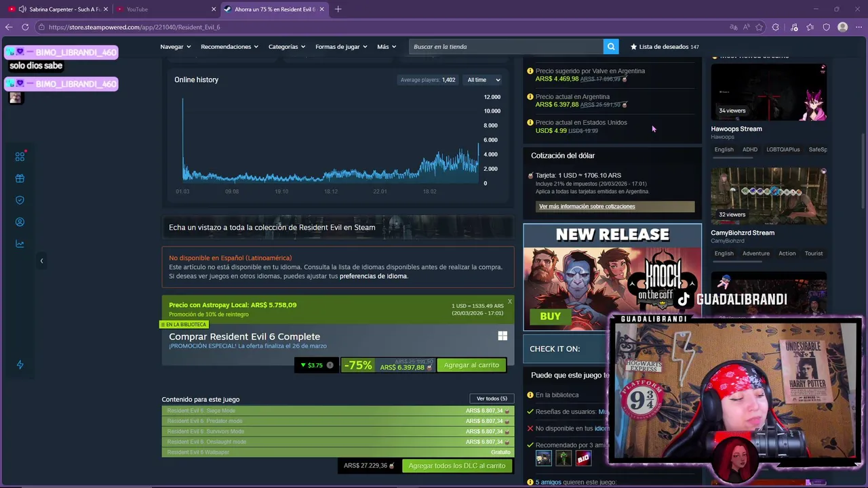868x488 pixels.
Task: Select Resident Evil 6: Survivors Mode DLC row
Action: point(338,432)
